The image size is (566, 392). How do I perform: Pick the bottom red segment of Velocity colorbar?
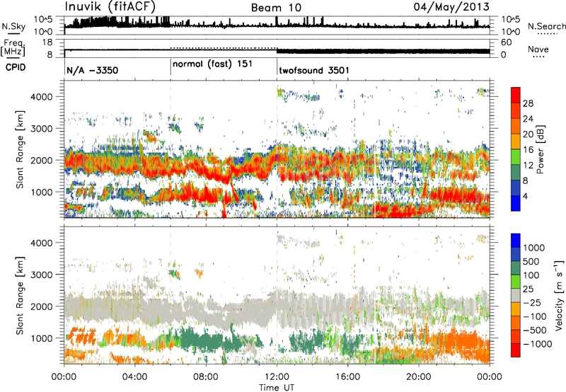click(516, 350)
